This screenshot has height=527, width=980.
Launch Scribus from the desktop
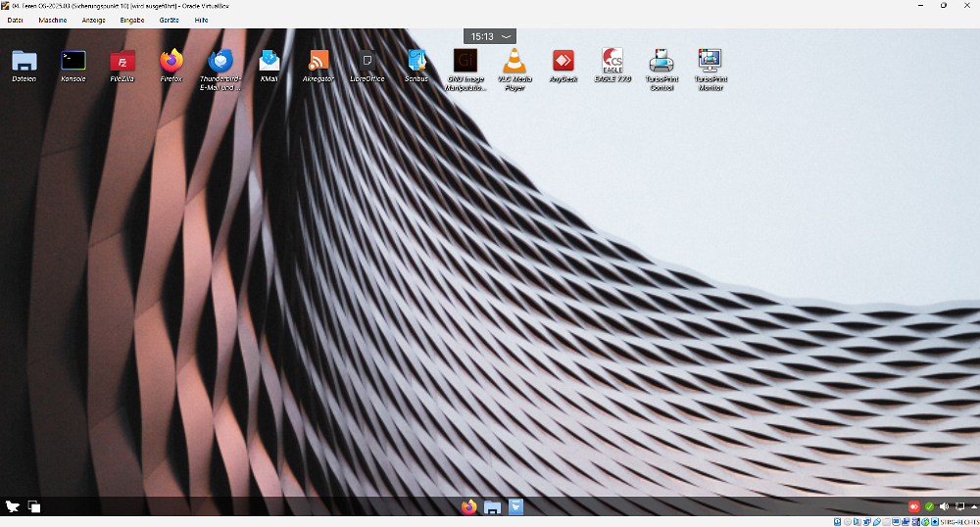point(416,62)
